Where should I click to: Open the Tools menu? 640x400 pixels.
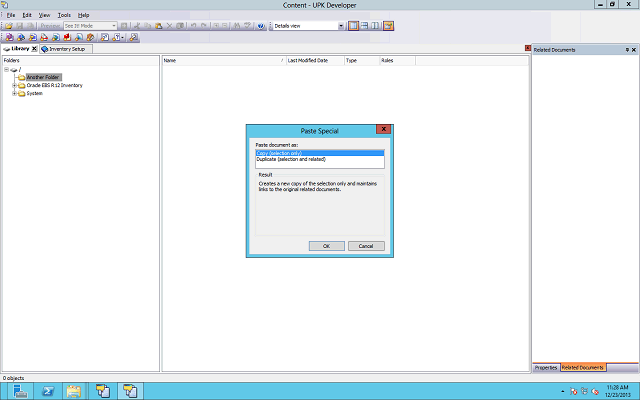64,15
